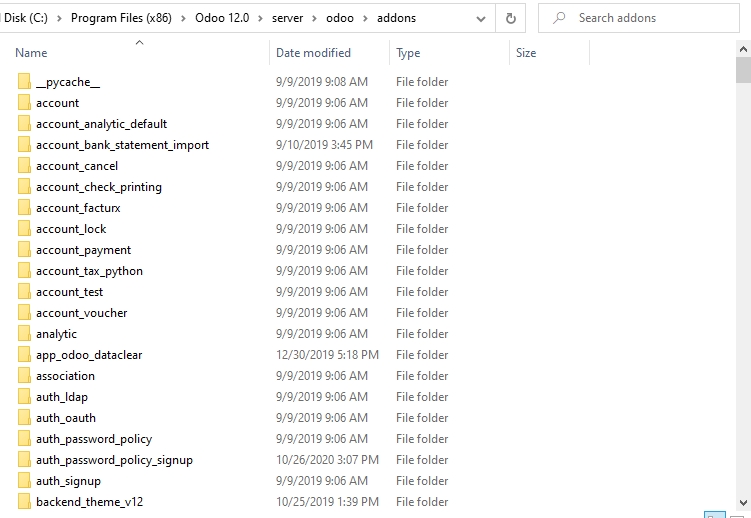Navigate to Disk (C:) breadcrumb
The width and height of the screenshot is (751, 518).
click(26, 18)
